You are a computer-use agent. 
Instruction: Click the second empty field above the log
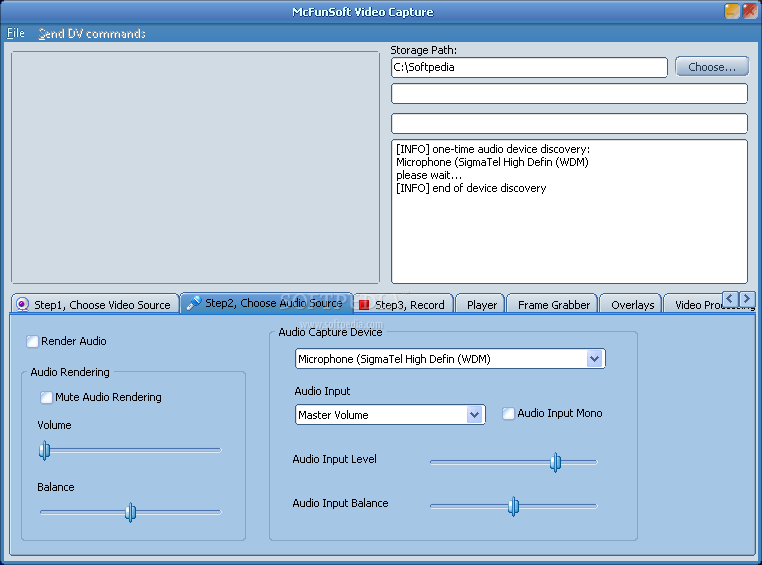[x=569, y=123]
